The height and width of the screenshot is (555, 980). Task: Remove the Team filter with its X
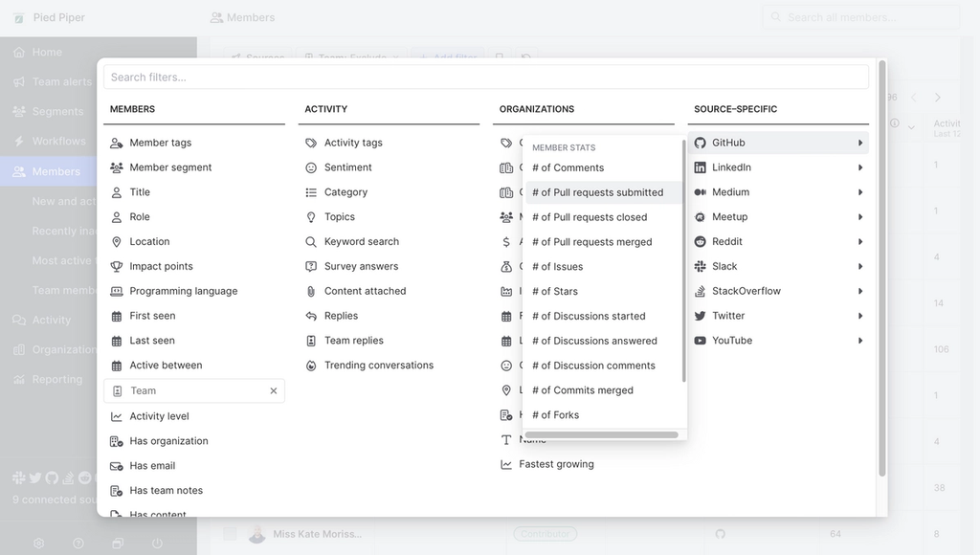274,390
